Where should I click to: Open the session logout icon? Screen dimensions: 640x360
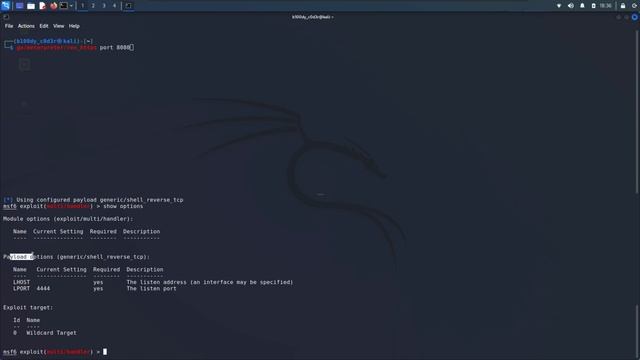[x=635, y=6]
